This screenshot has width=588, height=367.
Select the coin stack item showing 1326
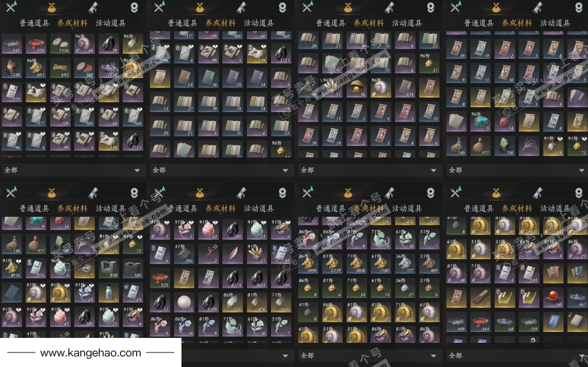[60, 44]
